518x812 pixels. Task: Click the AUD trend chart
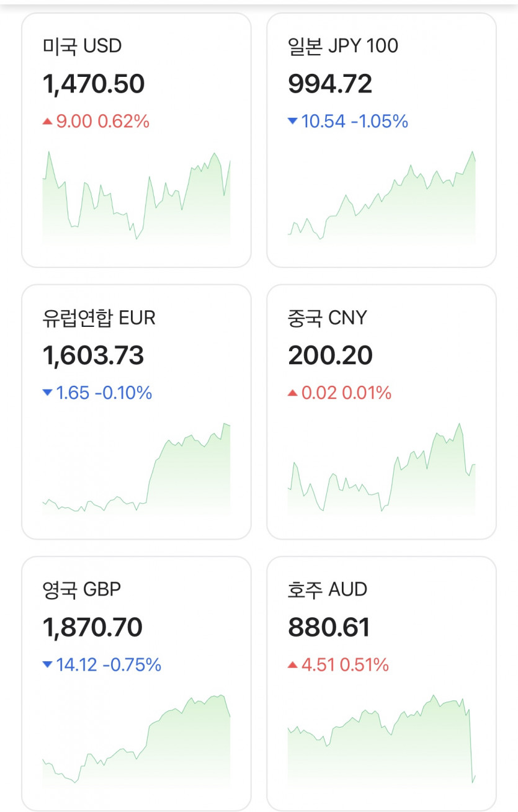382,741
